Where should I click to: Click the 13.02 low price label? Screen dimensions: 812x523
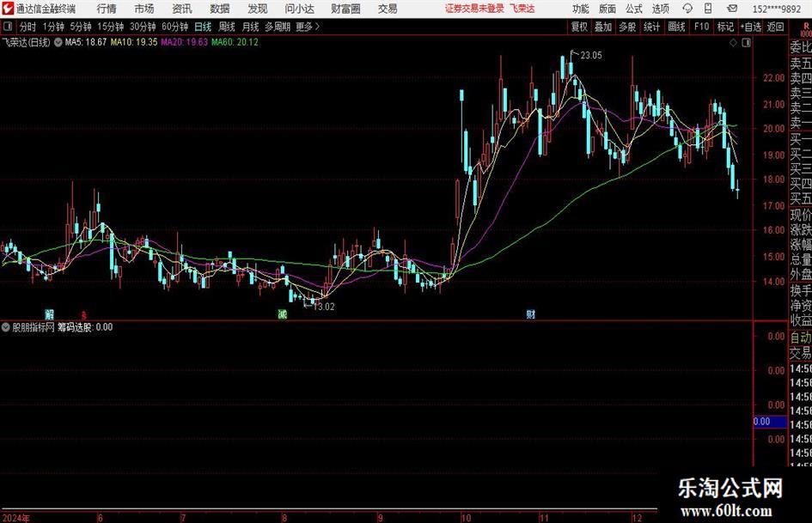[324, 307]
